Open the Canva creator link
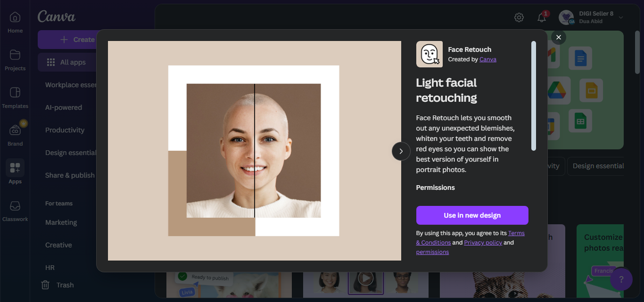The height and width of the screenshot is (302, 644). [x=488, y=59]
